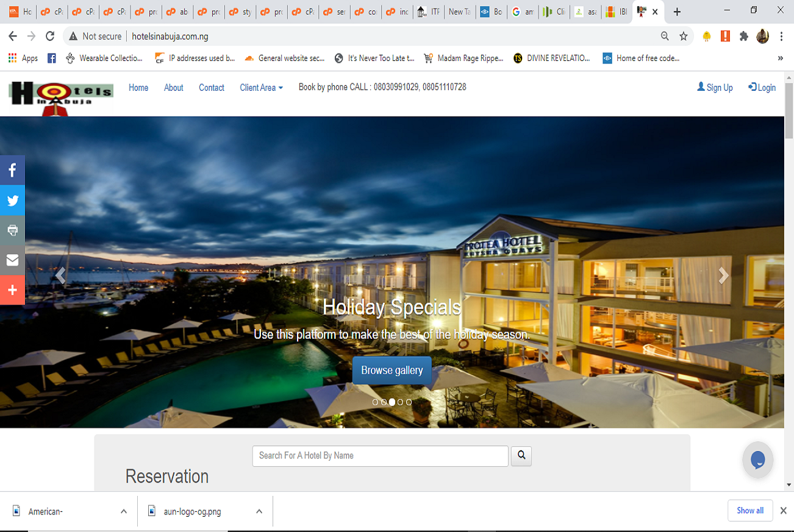Select the second carousel indicator dot
The width and height of the screenshot is (794, 532).
point(384,402)
